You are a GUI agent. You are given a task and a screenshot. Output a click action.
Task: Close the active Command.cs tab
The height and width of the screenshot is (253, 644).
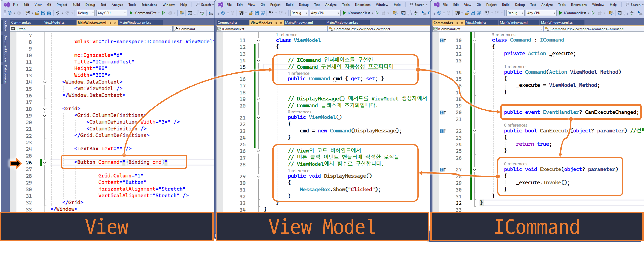(462, 23)
